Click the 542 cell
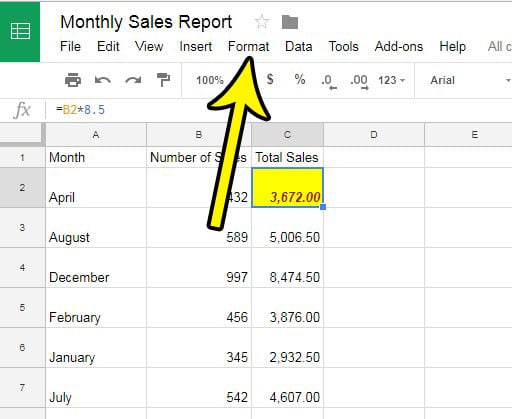Viewport: 512px width, 419px height. click(x=199, y=387)
